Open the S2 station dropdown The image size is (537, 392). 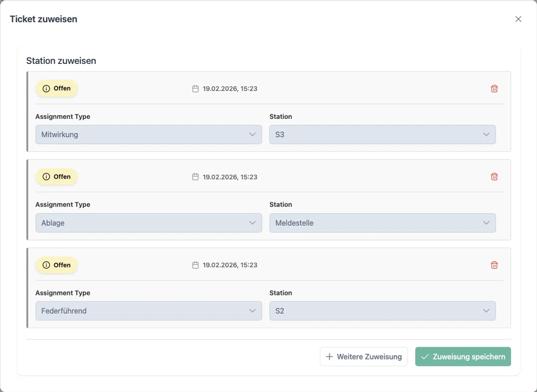coord(382,311)
